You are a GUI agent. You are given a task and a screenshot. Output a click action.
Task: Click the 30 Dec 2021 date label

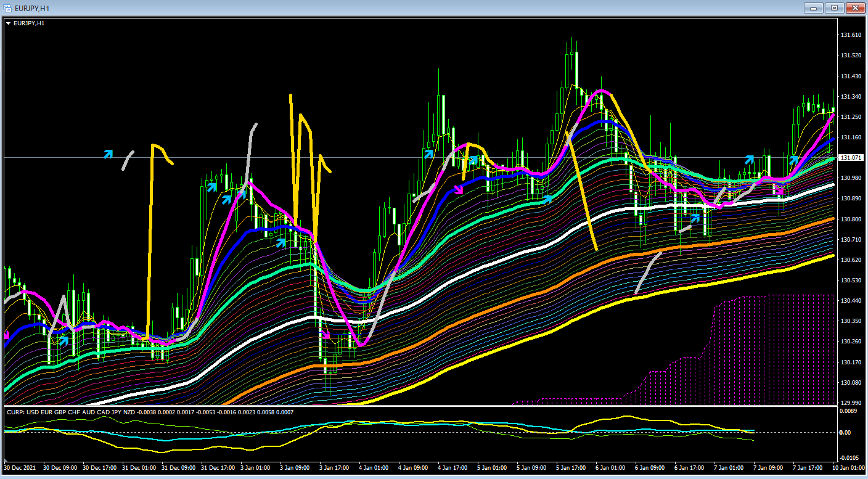click(x=20, y=468)
